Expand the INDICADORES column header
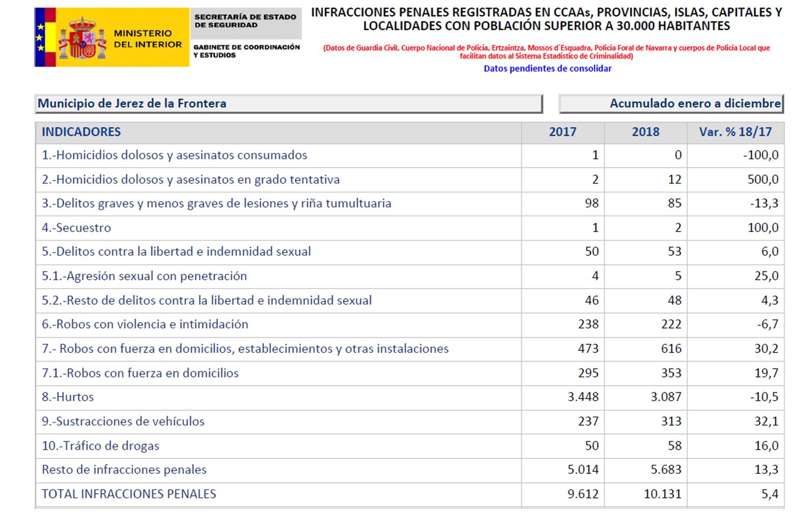Screen dimensions: 812x515 click(82, 132)
